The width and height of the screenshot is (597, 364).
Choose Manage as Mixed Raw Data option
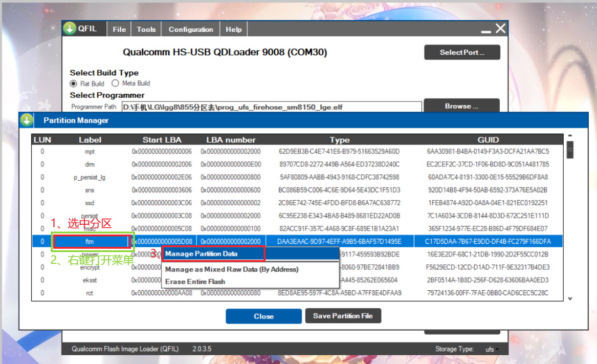coord(232,269)
